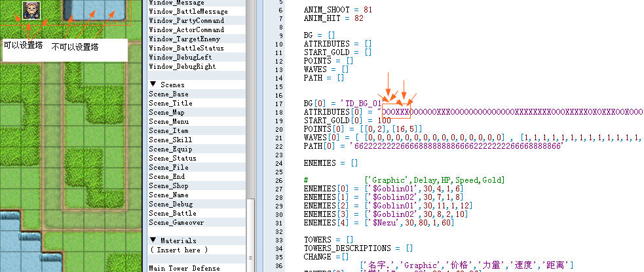644x272 pixels.
Task: Click the old man character sprite on map
Action: click(31, 10)
